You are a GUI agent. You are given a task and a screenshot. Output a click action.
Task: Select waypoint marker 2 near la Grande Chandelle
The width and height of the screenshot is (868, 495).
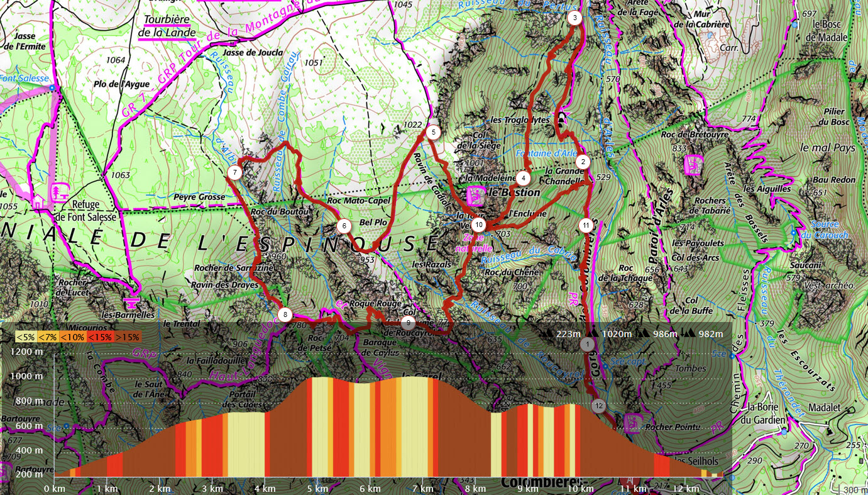[583, 162]
